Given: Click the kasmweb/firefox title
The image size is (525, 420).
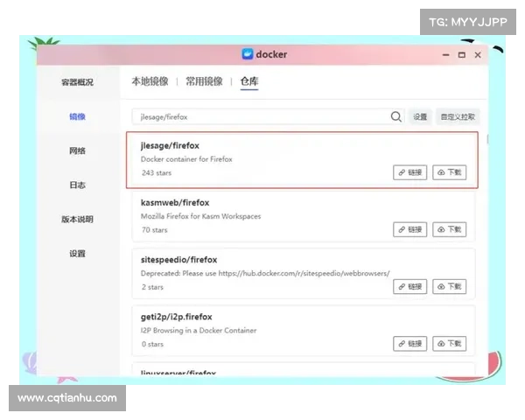Looking at the screenshot, I should coord(175,203).
